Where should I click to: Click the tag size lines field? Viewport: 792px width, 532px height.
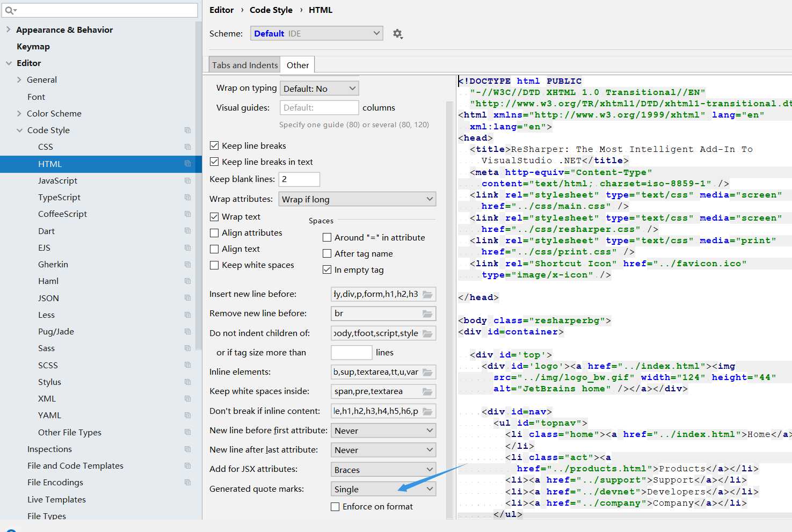[x=351, y=353]
